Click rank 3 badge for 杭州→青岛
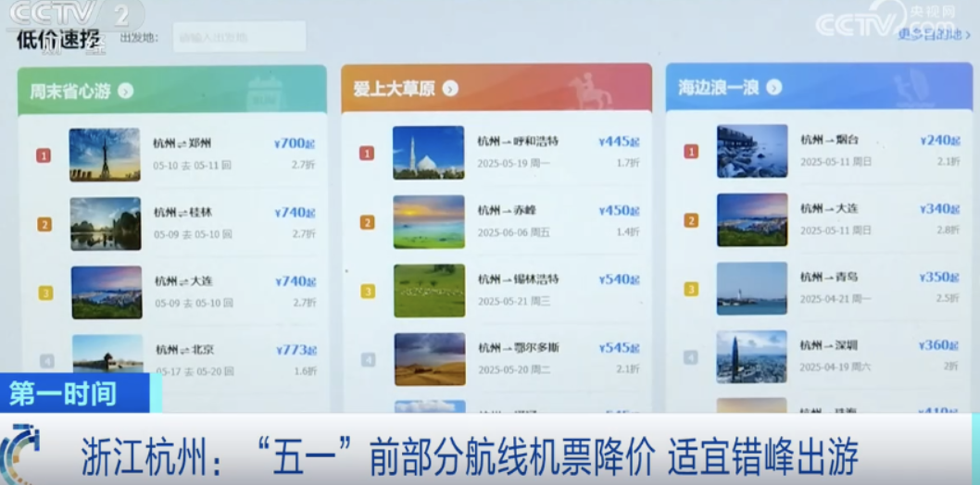The image size is (980, 485). point(691,290)
